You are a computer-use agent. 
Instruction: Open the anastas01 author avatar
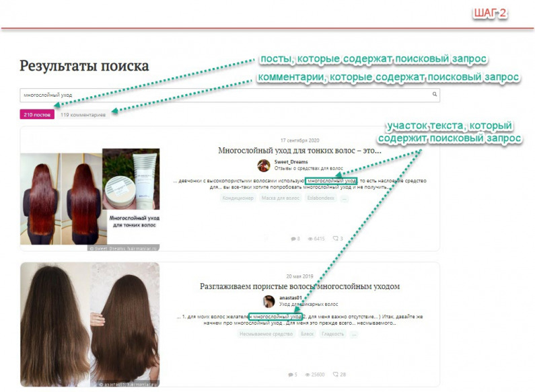coord(269,301)
